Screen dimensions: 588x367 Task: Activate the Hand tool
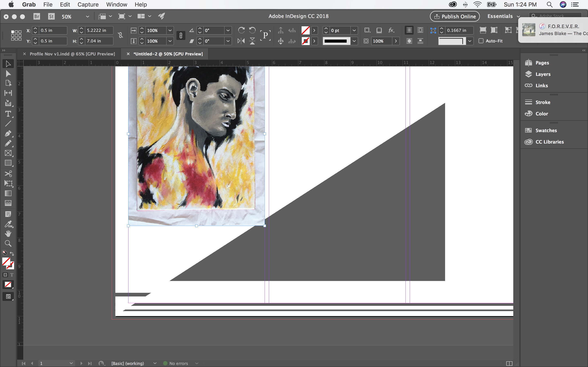8,233
